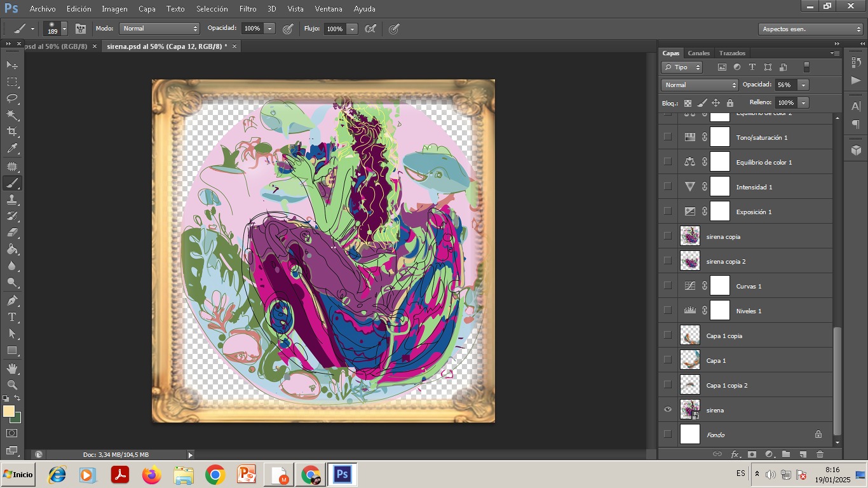The image size is (868, 488).
Task: Open the Archivo menu
Action: coord(43,9)
